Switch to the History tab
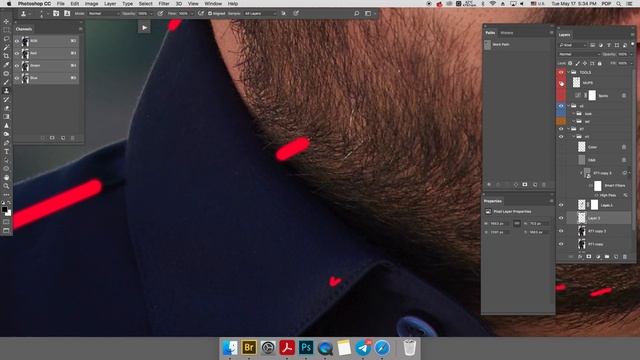640x360 pixels. click(x=507, y=33)
